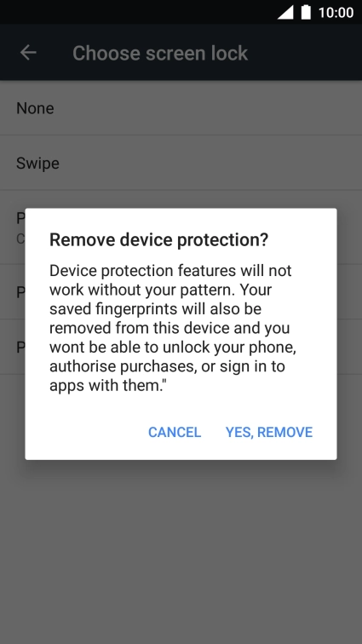Select the None screen lock option

[x=181, y=108]
